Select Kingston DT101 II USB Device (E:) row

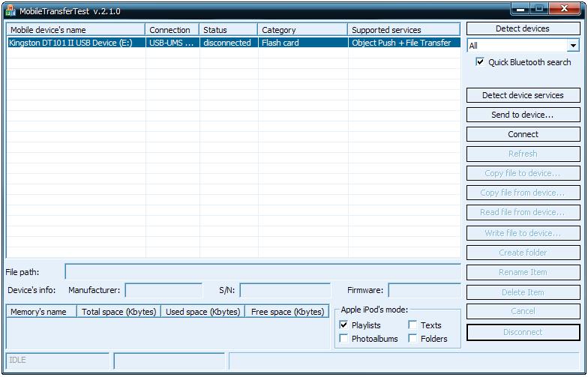234,42
